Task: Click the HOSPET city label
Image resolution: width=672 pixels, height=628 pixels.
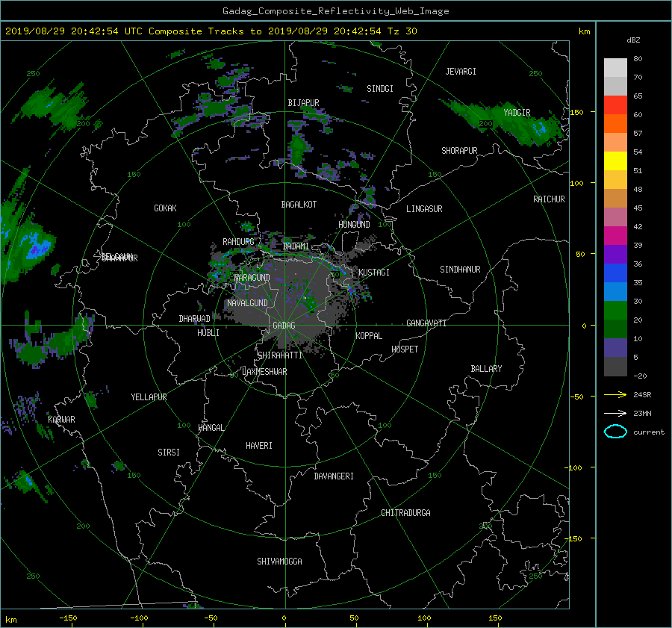Action: 404,349
